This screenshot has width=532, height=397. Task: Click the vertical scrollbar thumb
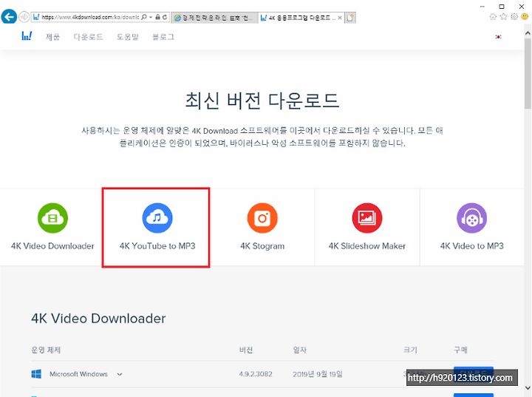(x=528, y=75)
